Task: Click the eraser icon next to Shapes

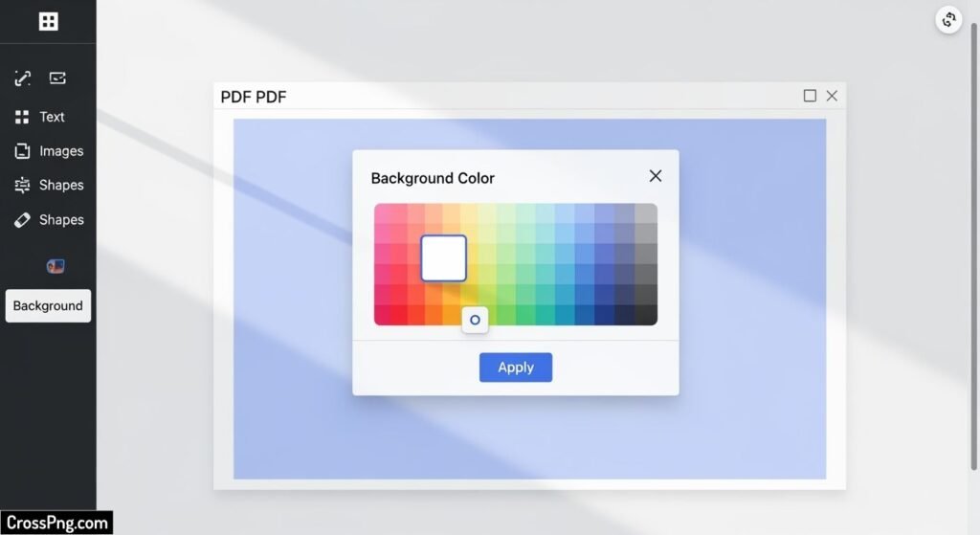Action: (22, 220)
